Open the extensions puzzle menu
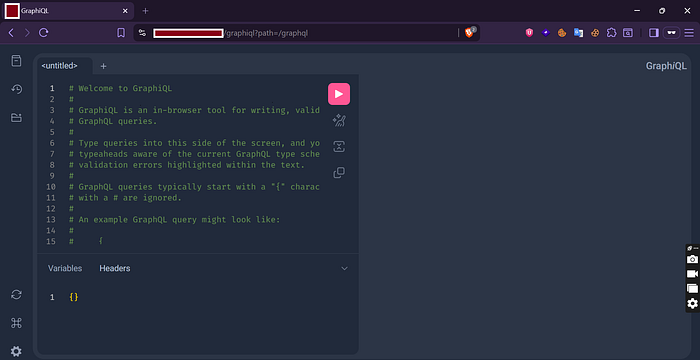 tap(612, 33)
